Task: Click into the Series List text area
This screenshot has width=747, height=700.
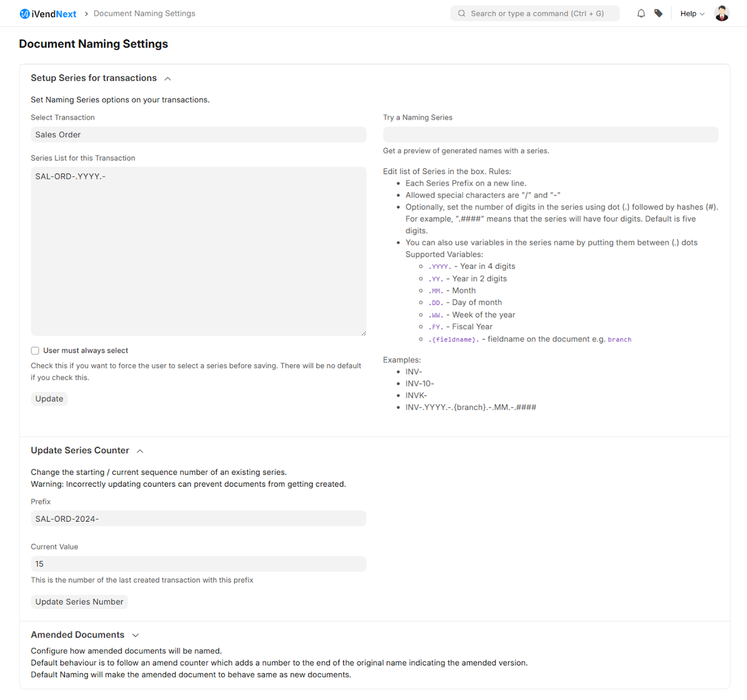Action: [x=198, y=252]
